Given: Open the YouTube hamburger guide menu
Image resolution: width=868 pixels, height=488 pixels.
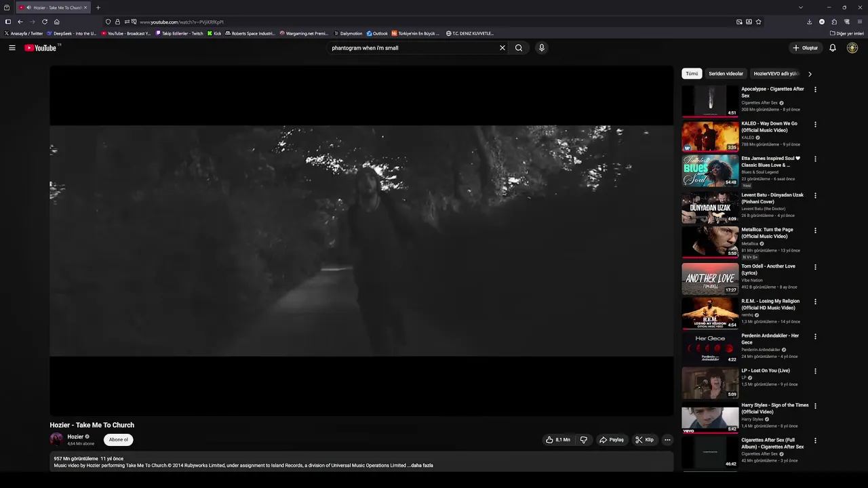Looking at the screenshot, I should point(12,47).
